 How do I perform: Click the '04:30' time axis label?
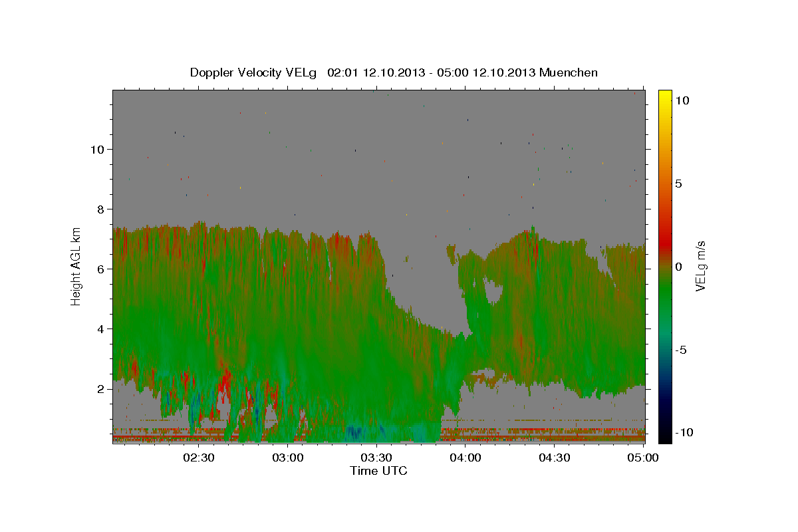pyautogui.click(x=554, y=458)
